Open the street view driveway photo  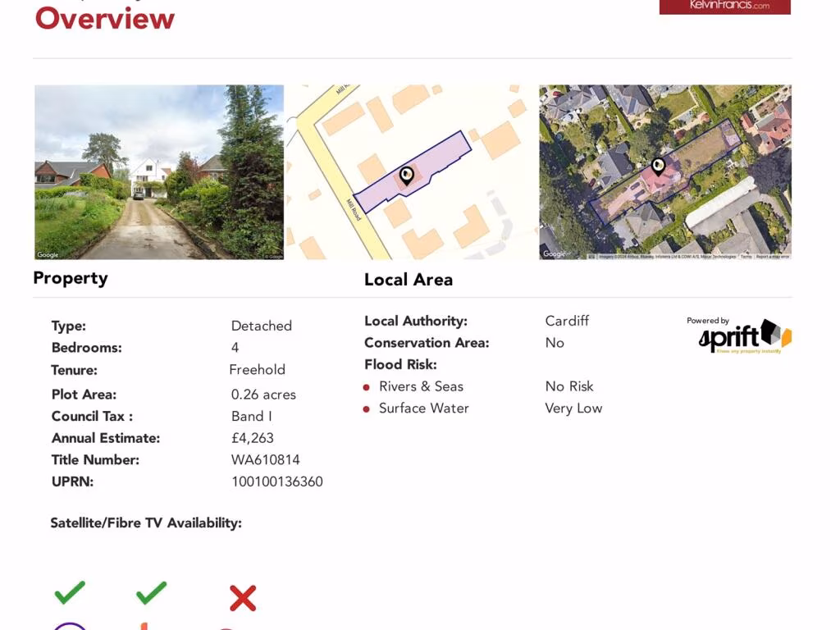click(x=159, y=172)
